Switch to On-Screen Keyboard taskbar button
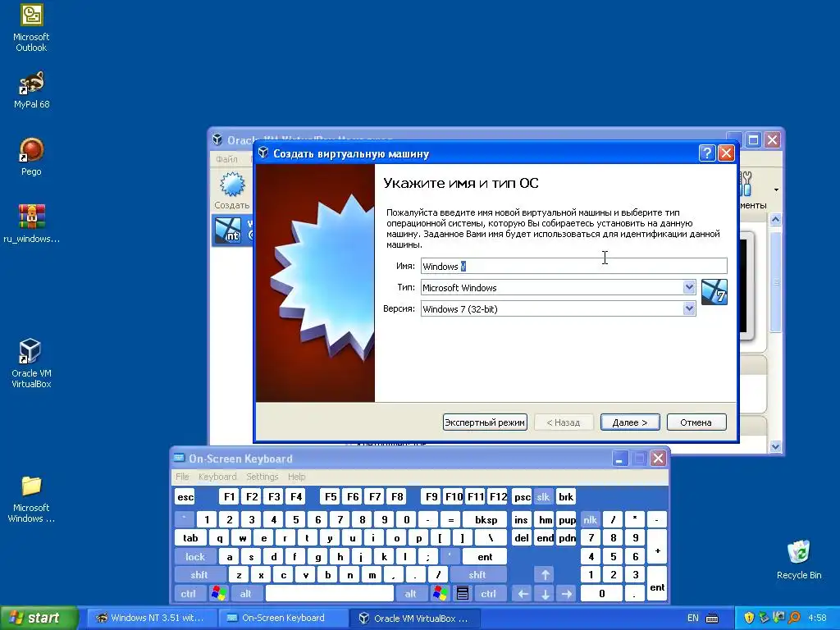 (283, 619)
